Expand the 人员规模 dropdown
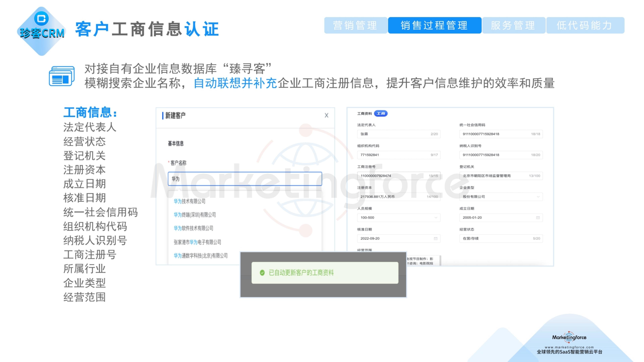 click(x=436, y=217)
